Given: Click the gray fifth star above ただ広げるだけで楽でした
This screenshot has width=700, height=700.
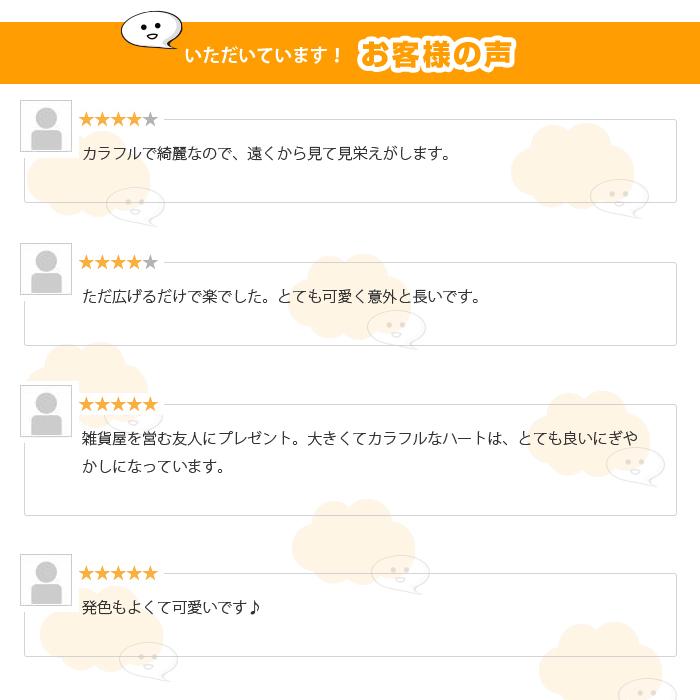Looking at the screenshot, I should point(150,263).
